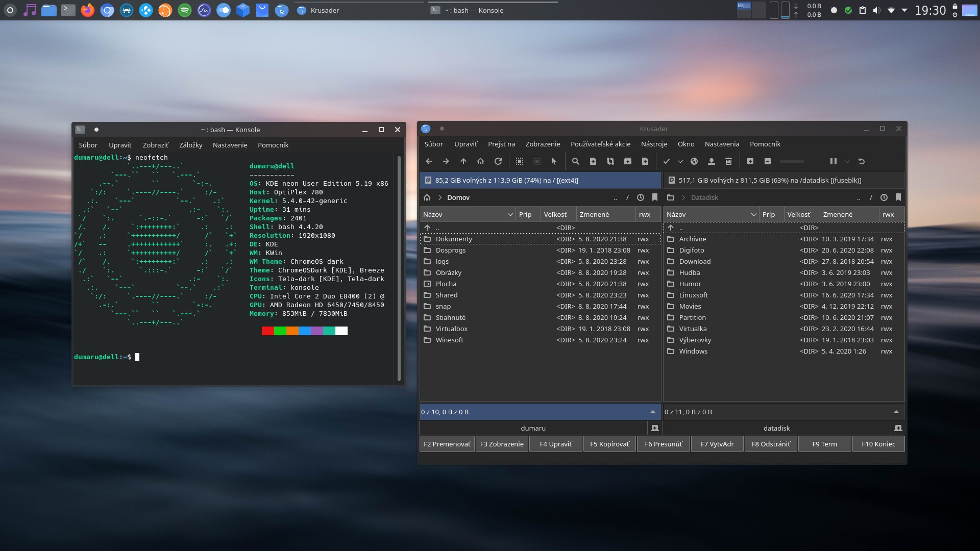Launch Spotify from the top panel
980x551 pixels.
click(185, 10)
